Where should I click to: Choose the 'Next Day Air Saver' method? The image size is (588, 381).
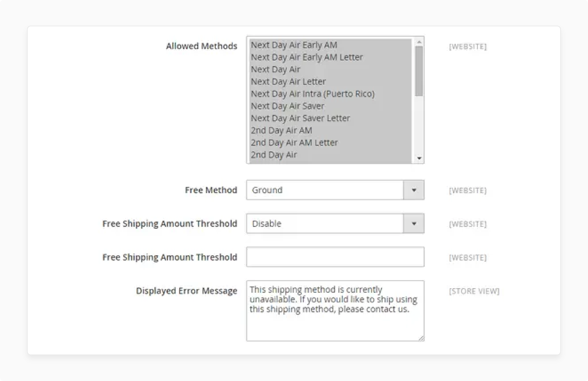tap(330, 106)
